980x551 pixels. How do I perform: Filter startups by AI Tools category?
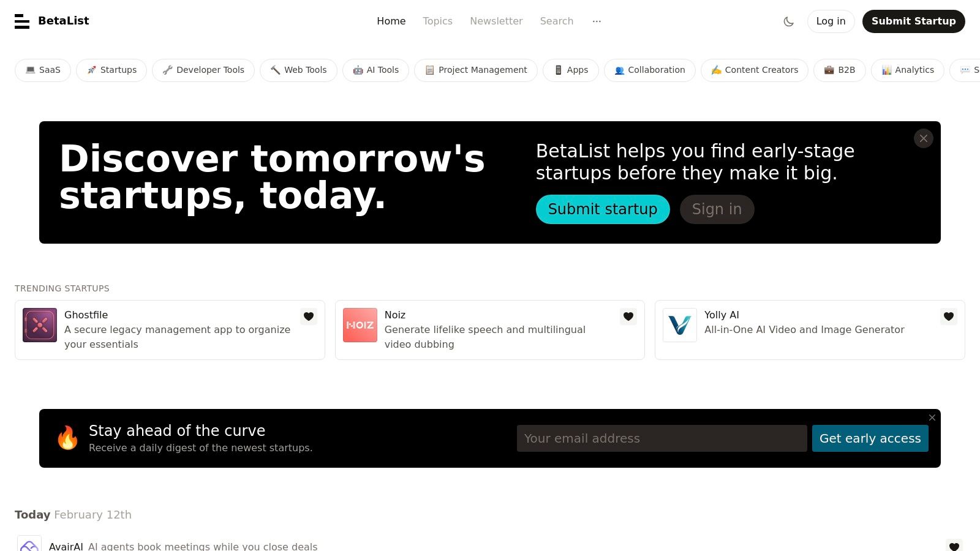click(375, 70)
